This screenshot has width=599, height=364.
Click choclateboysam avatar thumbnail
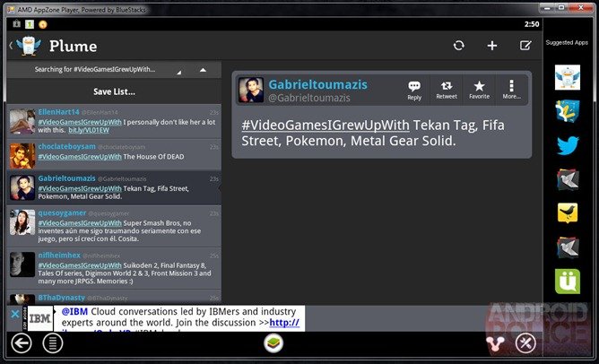point(22,156)
